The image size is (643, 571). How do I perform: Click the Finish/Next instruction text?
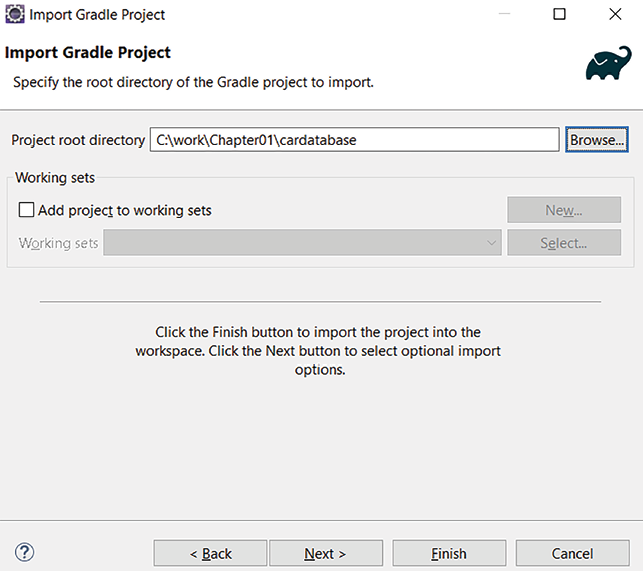pyautogui.click(x=319, y=350)
